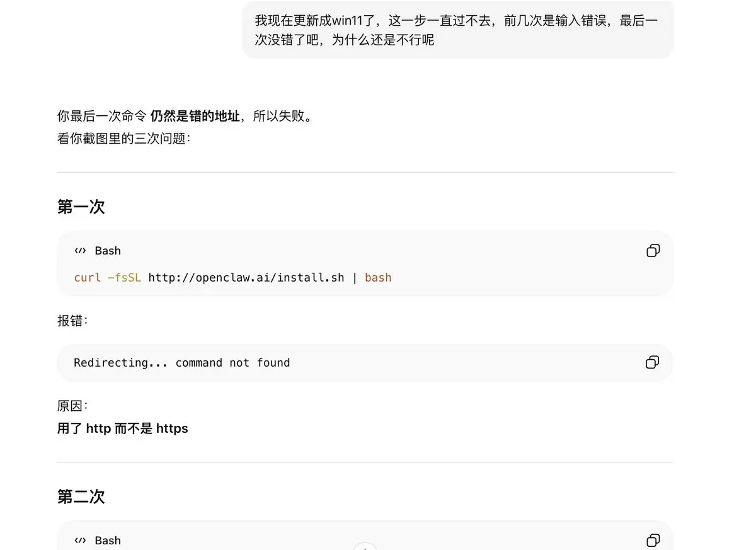Click the user message bubble about win11
This screenshot has width=756, height=550.
[x=457, y=30]
